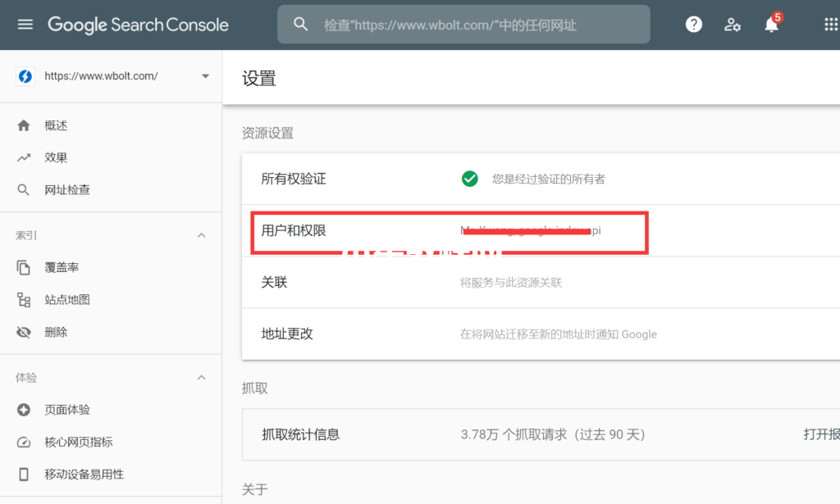This screenshot has height=504, width=840.
Task: Collapse the 索引 section chevron
Action: click(202, 235)
